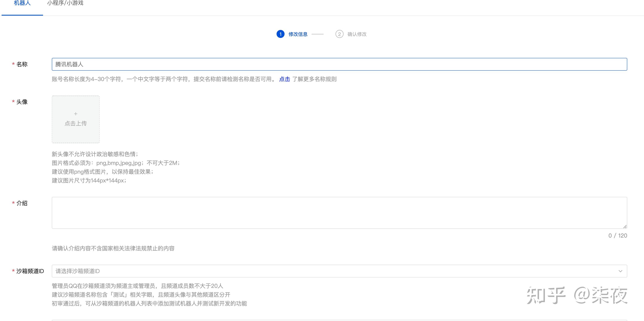
Task: Expand the sandbox channel chevron arrow
Action: click(x=620, y=271)
